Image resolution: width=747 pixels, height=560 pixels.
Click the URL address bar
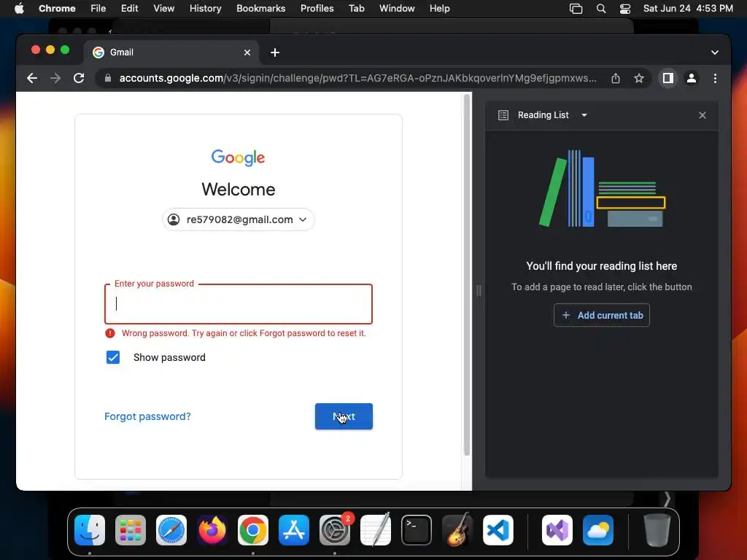click(357, 78)
